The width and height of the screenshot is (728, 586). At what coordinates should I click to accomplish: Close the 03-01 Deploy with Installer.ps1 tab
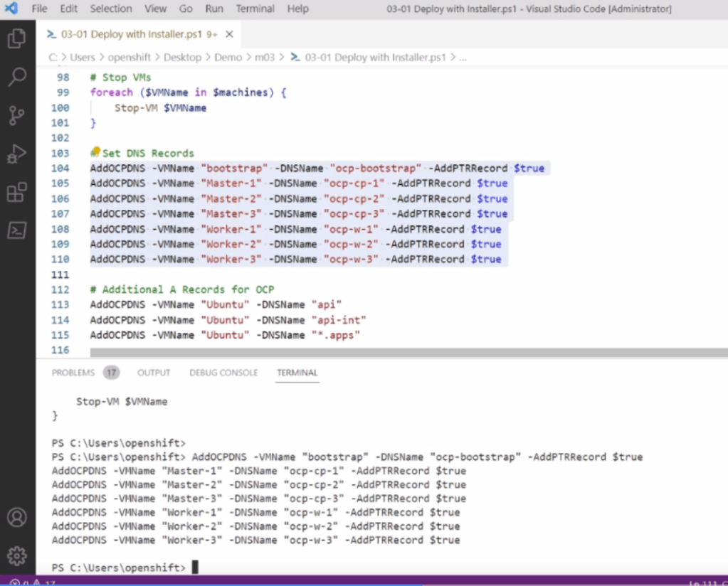point(229,34)
